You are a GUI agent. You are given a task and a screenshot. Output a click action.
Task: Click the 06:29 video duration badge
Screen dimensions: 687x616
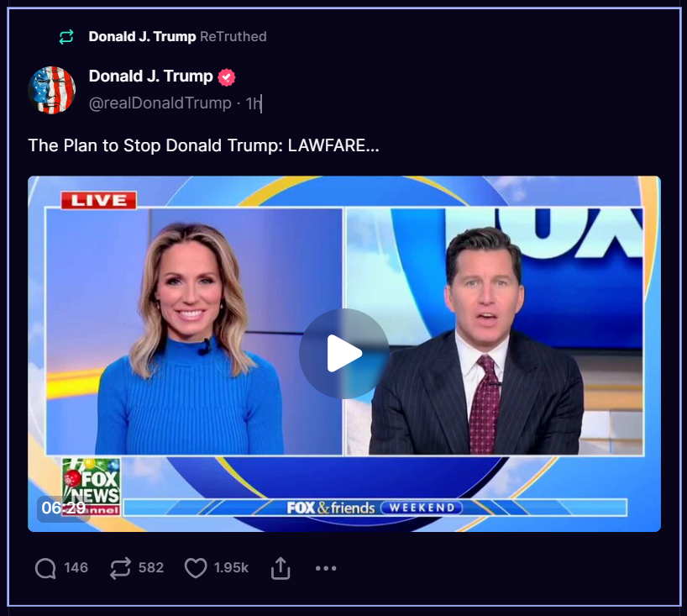[x=64, y=508]
